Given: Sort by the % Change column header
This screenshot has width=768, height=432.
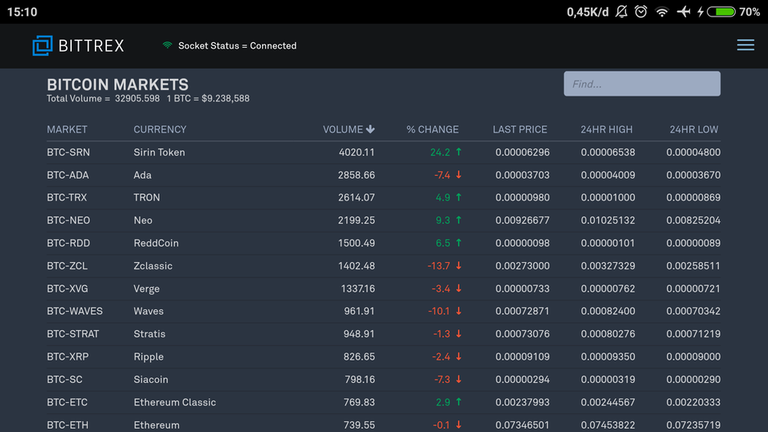Looking at the screenshot, I should 432,129.
